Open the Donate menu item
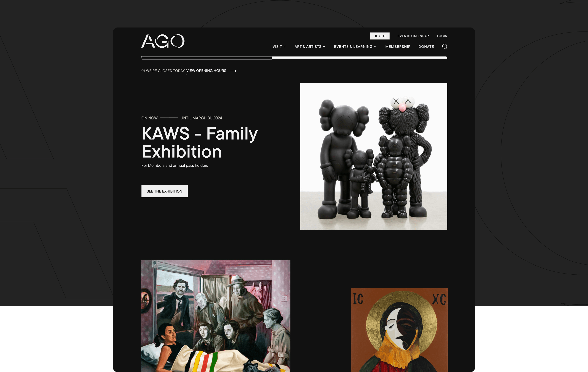The image size is (588, 372). coord(426,47)
